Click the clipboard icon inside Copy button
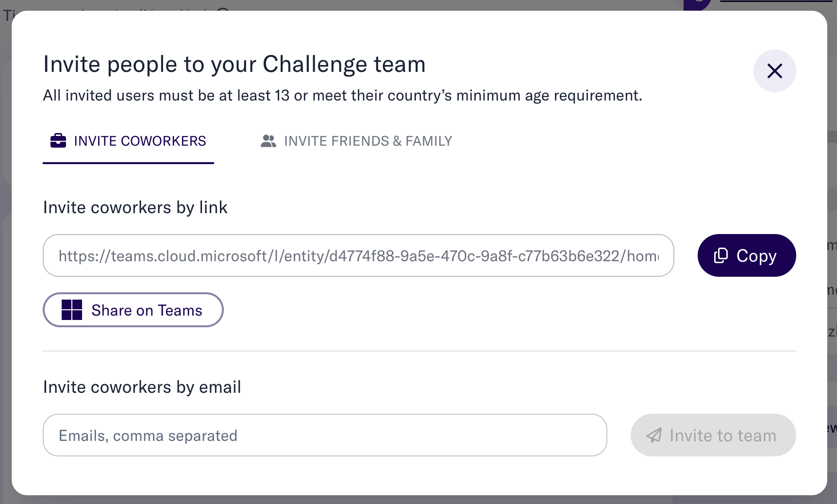Screen dimensions: 837x504 pyautogui.click(x=721, y=255)
